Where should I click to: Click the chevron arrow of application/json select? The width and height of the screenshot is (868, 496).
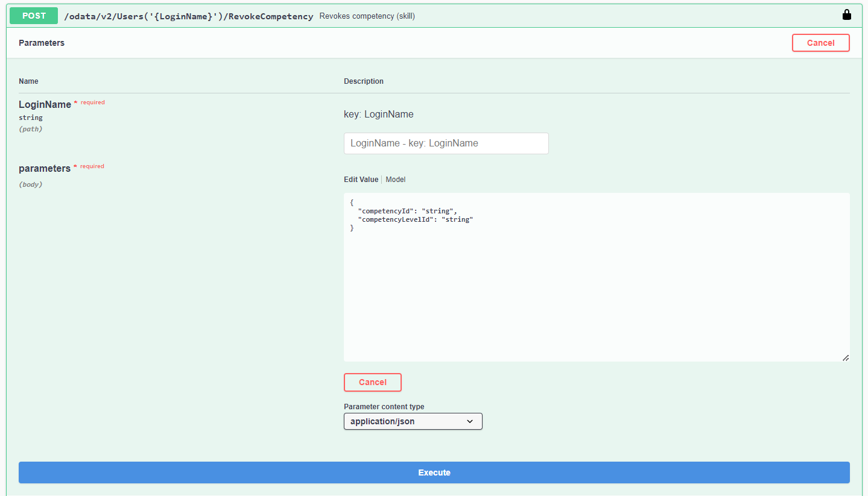point(470,421)
